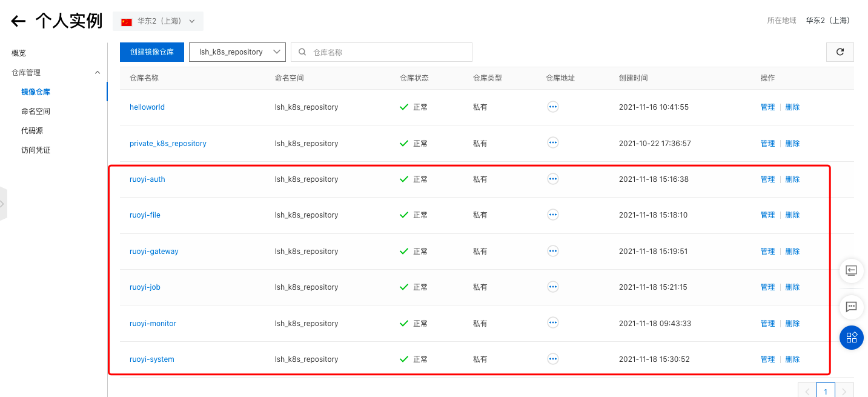Reveal the ruoyi-auth repository address
This screenshot has height=397, width=868.
[x=552, y=179]
